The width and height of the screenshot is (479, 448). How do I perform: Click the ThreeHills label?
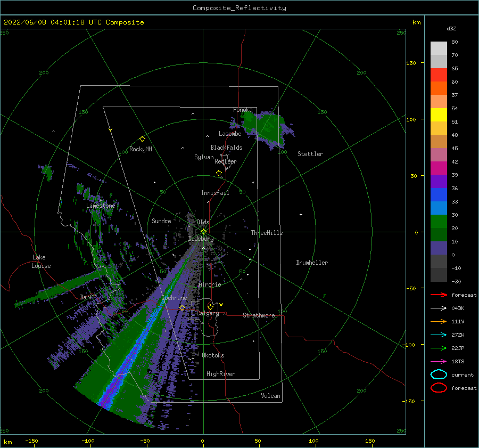(x=267, y=233)
